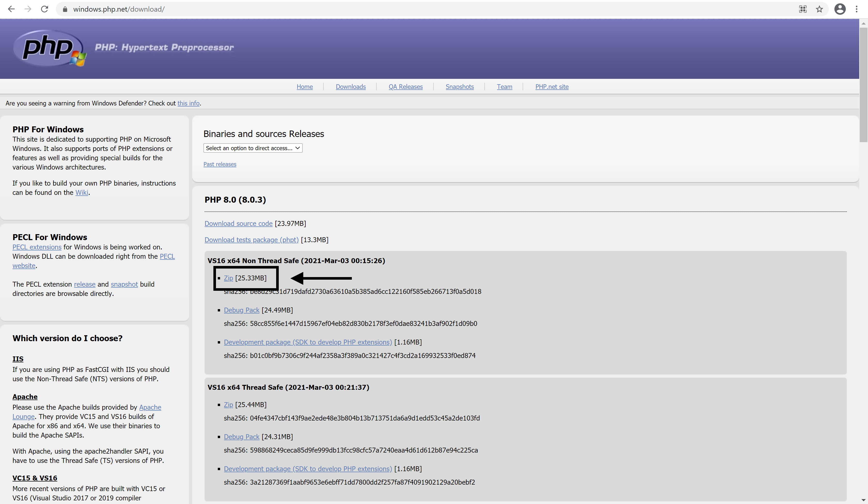Click the 'Which version do I choose?' heading

point(67,338)
